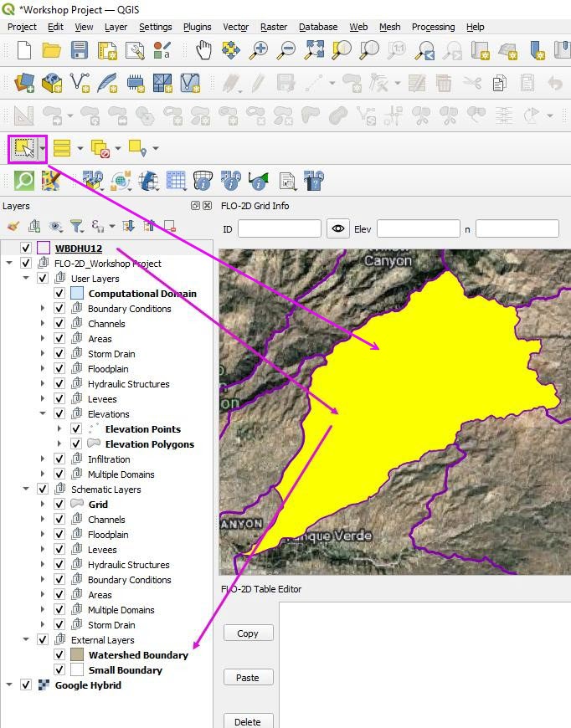This screenshot has height=728, width=571.
Task: Click the Zoom In magnifier tool
Action: 260,50
